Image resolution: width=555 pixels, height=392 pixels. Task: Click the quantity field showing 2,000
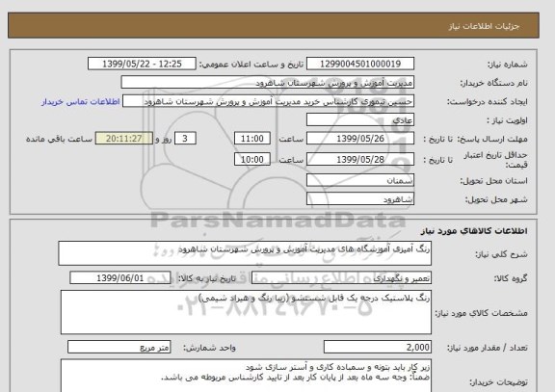click(378, 347)
